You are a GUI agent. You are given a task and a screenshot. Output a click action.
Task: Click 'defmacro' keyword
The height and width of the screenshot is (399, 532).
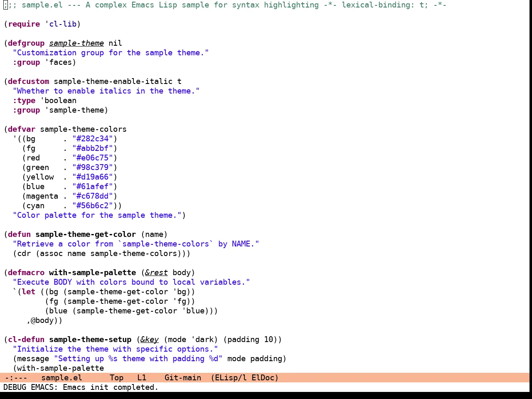[x=26, y=273]
